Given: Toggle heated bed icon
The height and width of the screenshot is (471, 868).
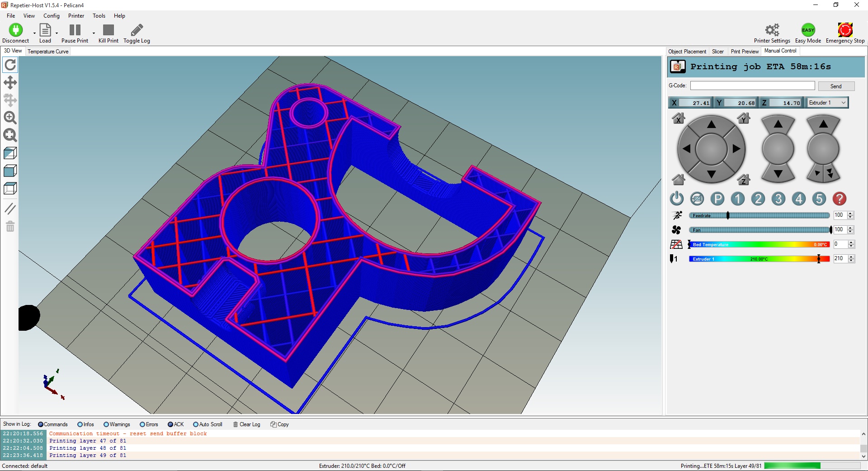Looking at the screenshot, I should [676, 244].
